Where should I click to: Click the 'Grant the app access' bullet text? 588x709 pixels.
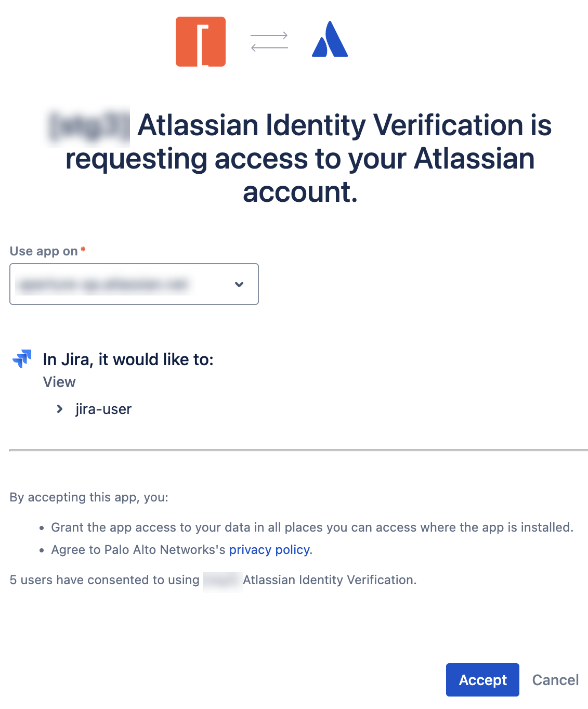(x=312, y=527)
